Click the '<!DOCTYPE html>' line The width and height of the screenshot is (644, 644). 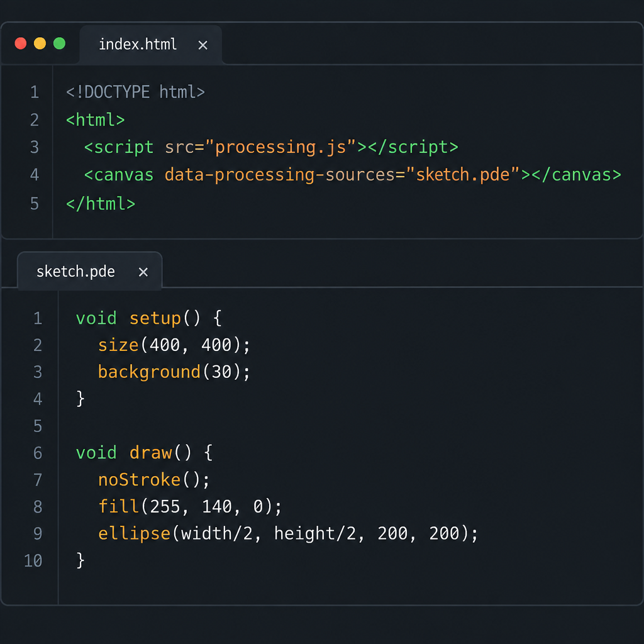pos(136,92)
